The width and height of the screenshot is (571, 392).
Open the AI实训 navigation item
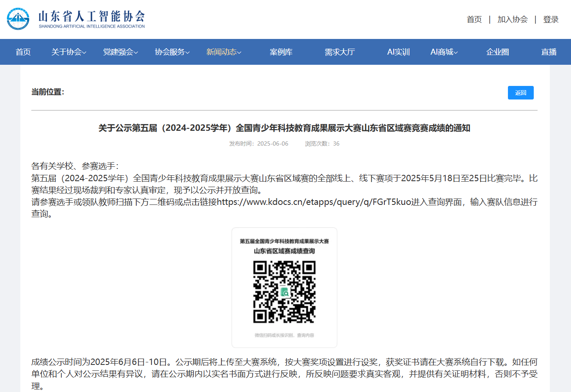(x=398, y=52)
